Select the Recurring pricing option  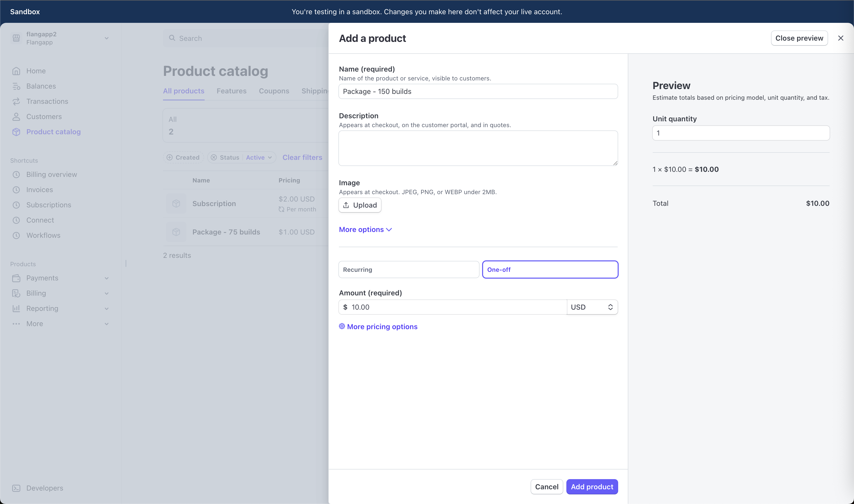click(409, 270)
